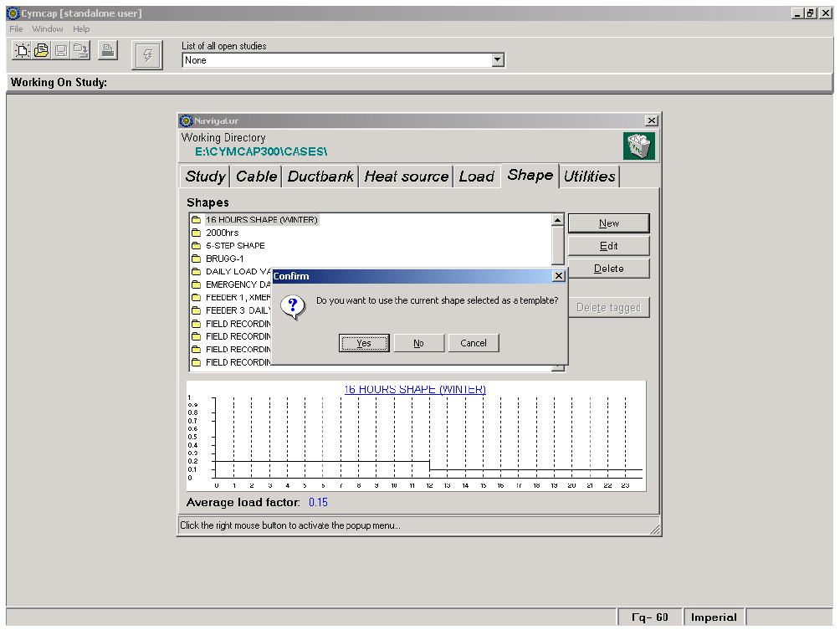Screen dimensions: 840x630
Task: Switch to the Load tab
Action: 476,177
